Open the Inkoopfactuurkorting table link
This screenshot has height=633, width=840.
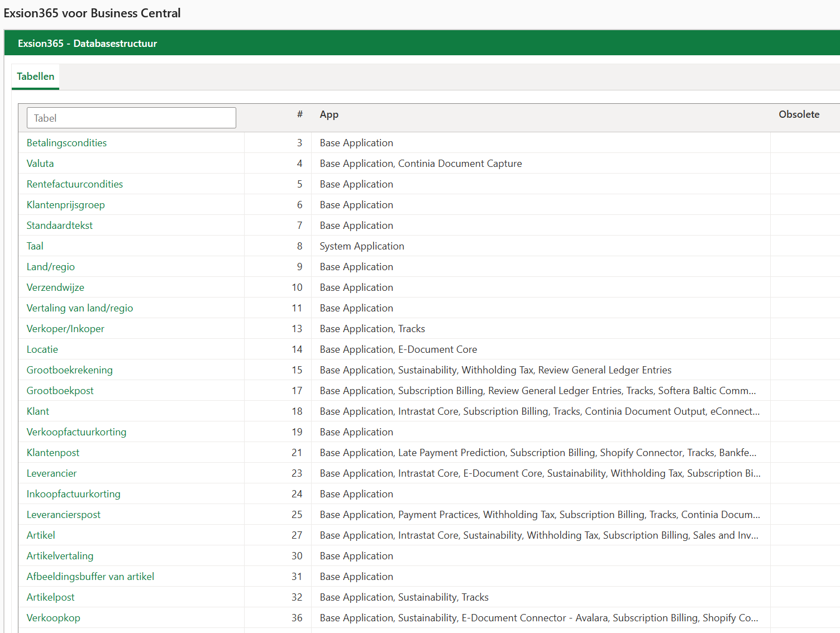point(74,494)
